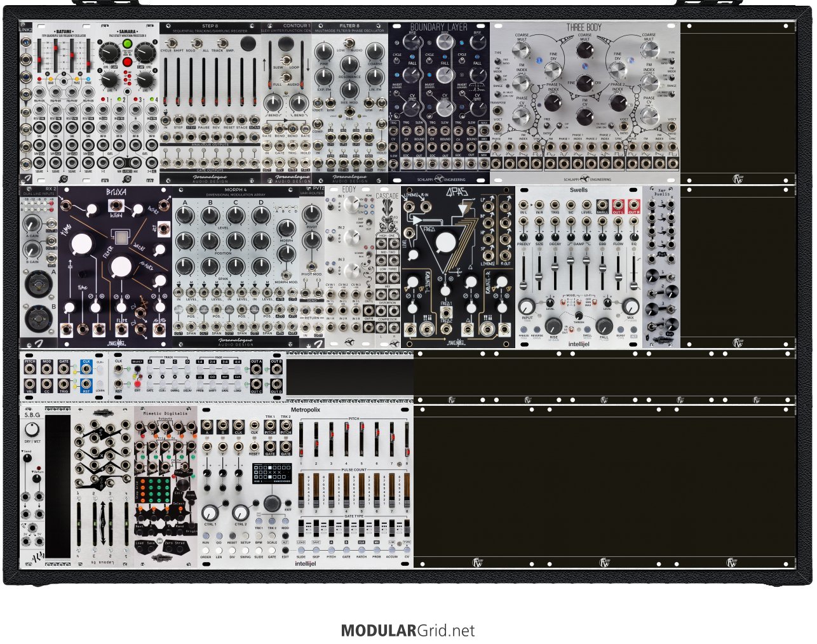Click the OUT A jack in 1U row
The width and height of the screenshot is (817, 644).
(256, 368)
